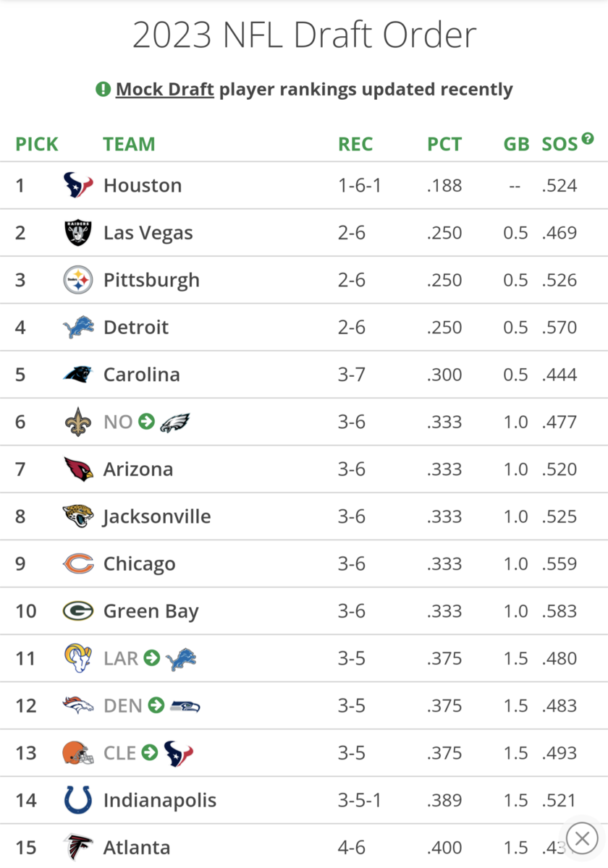Click the Green Bay Packers logo
Image resolution: width=608 pixels, height=868 pixels.
(x=78, y=611)
